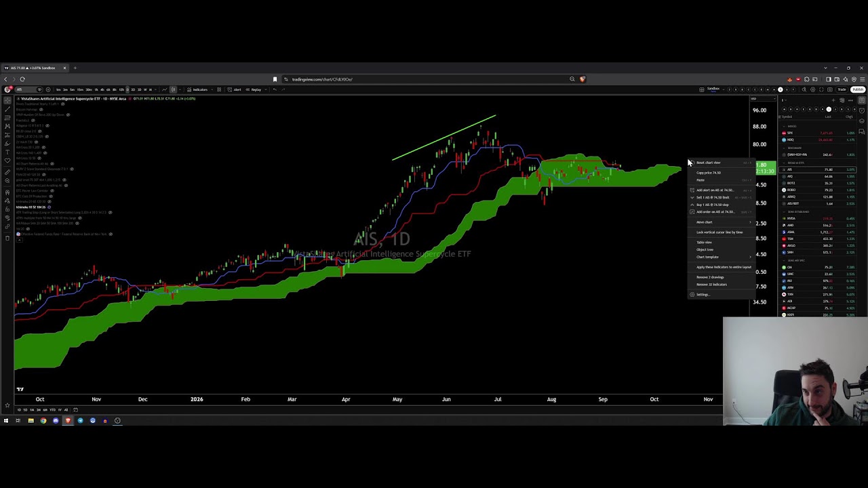
Task: Open Telegram from the taskbar
Action: [x=80, y=421]
